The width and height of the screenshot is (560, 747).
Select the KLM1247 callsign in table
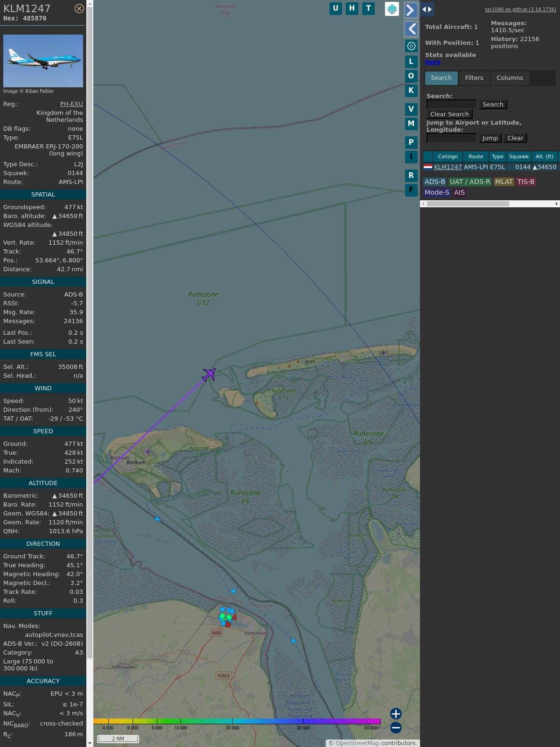coord(448,167)
